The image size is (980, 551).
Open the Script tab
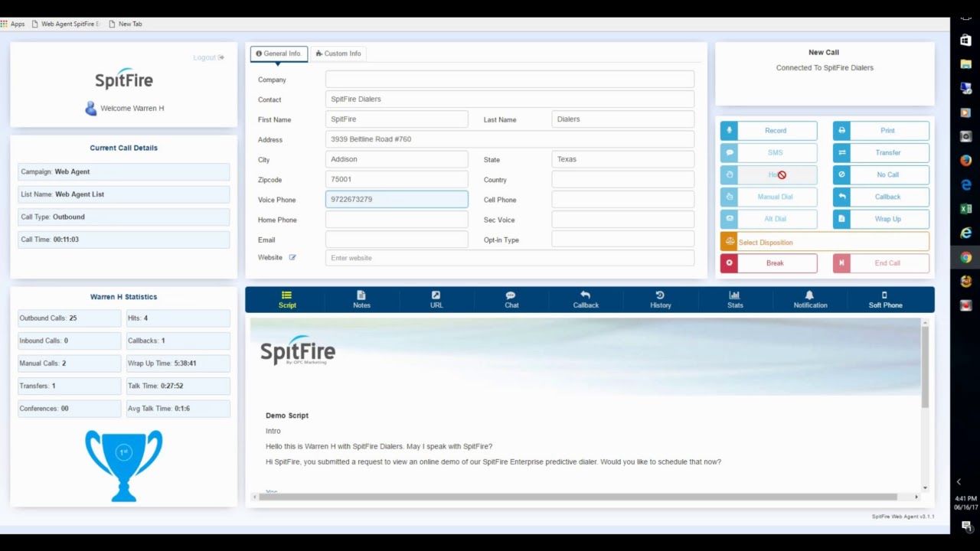(x=287, y=300)
